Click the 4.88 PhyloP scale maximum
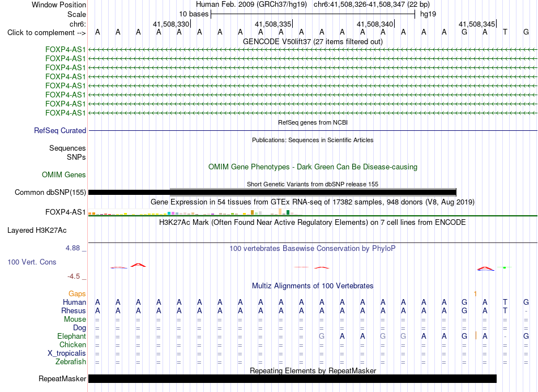This screenshot has width=538, height=392. pyautogui.click(x=72, y=248)
